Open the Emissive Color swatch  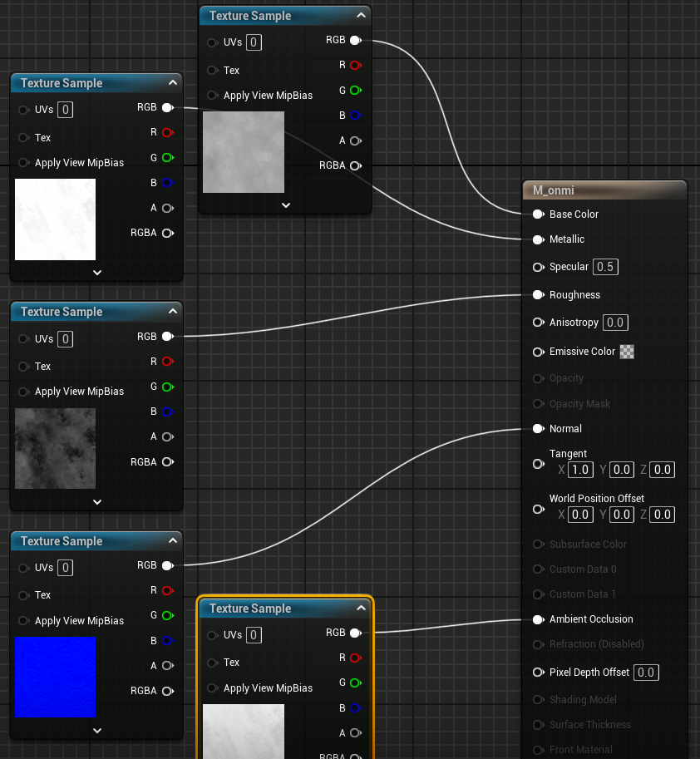628,352
